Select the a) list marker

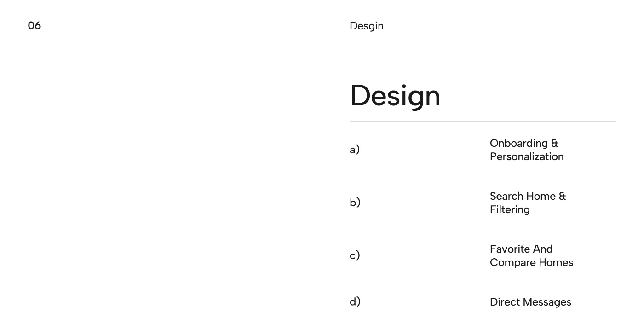coord(355,150)
